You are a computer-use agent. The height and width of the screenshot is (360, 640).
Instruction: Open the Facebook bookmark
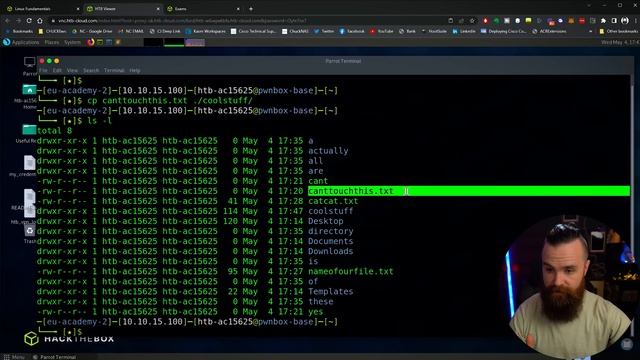click(352, 31)
